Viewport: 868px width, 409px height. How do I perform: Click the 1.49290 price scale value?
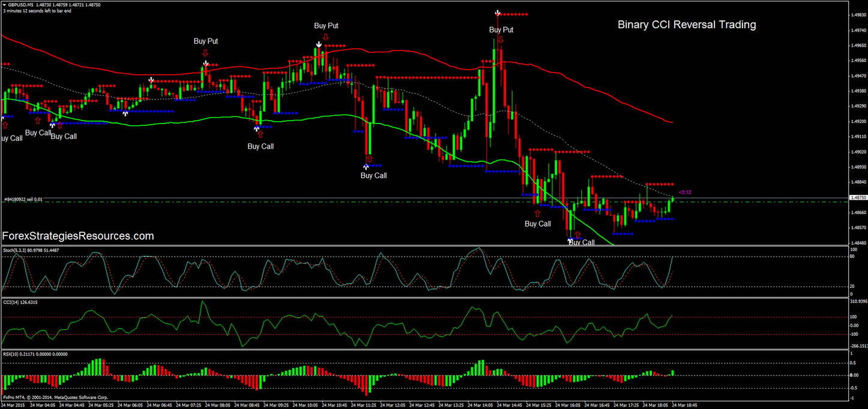(858, 106)
